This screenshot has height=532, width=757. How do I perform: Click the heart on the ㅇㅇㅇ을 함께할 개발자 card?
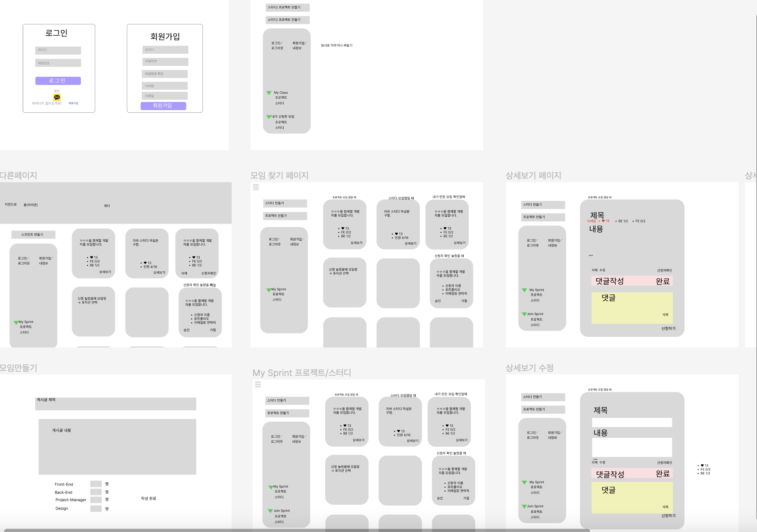[x=343, y=228]
